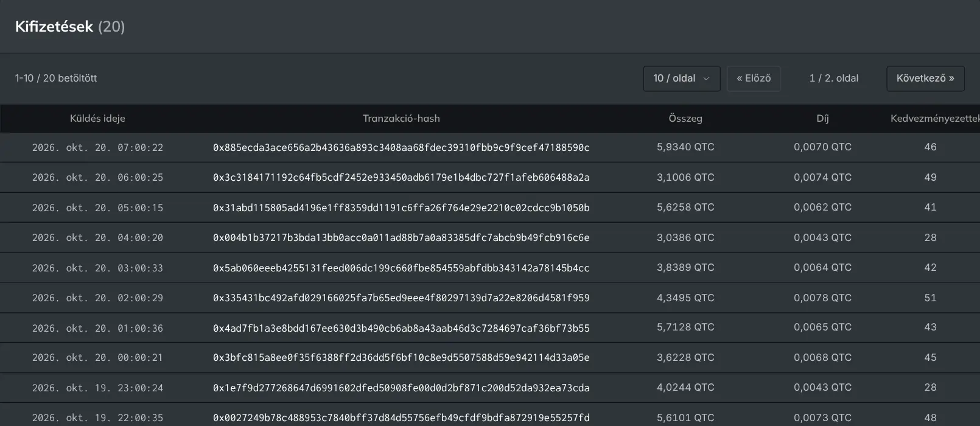This screenshot has width=980, height=426.
Task: Open transaction hash starting with 0x5ab060ee
Action: (401, 268)
